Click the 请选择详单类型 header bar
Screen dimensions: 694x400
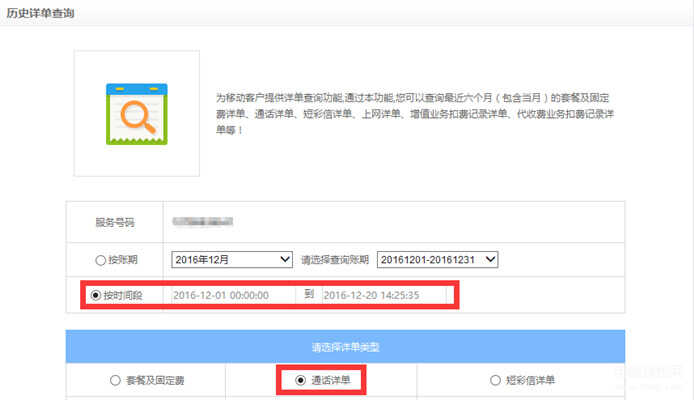coord(345,346)
